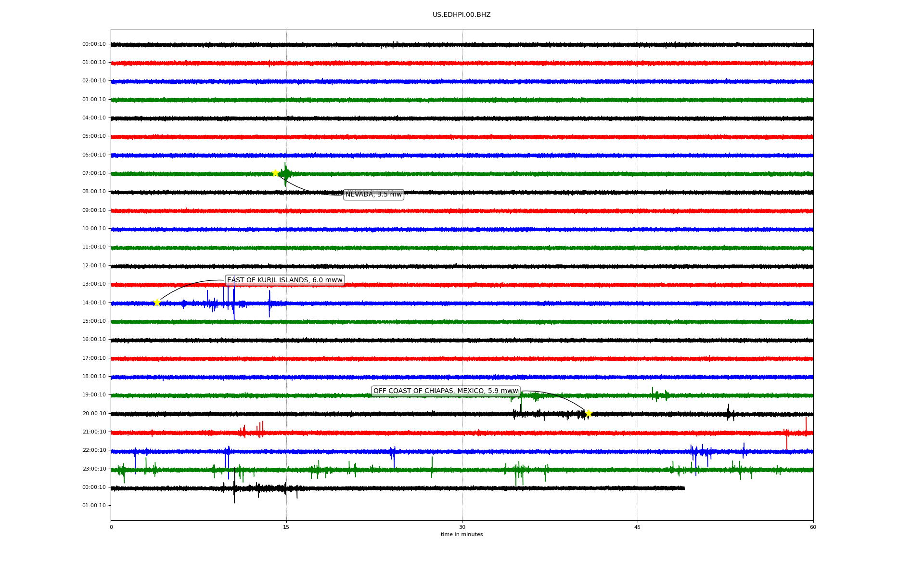This screenshot has width=924, height=578.
Task: Click the 'time in minutes' axis label
Action: pos(462,534)
